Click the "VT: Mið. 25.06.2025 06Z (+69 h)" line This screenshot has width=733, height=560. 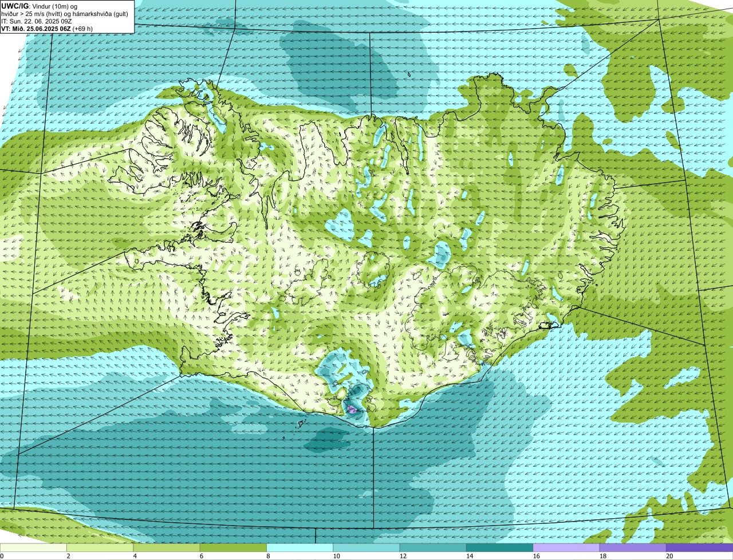[48, 28]
